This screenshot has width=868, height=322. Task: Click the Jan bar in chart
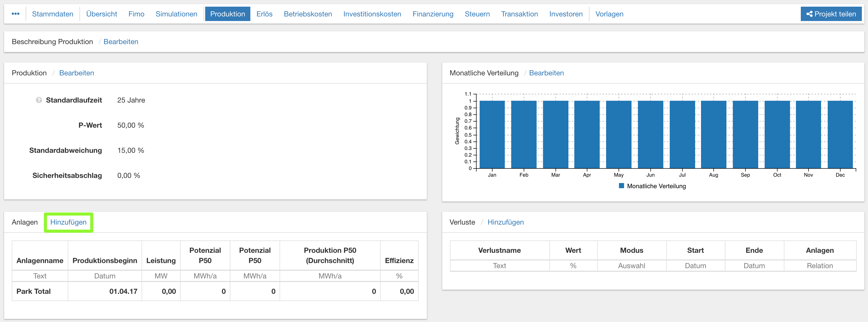(x=492, y=134)
